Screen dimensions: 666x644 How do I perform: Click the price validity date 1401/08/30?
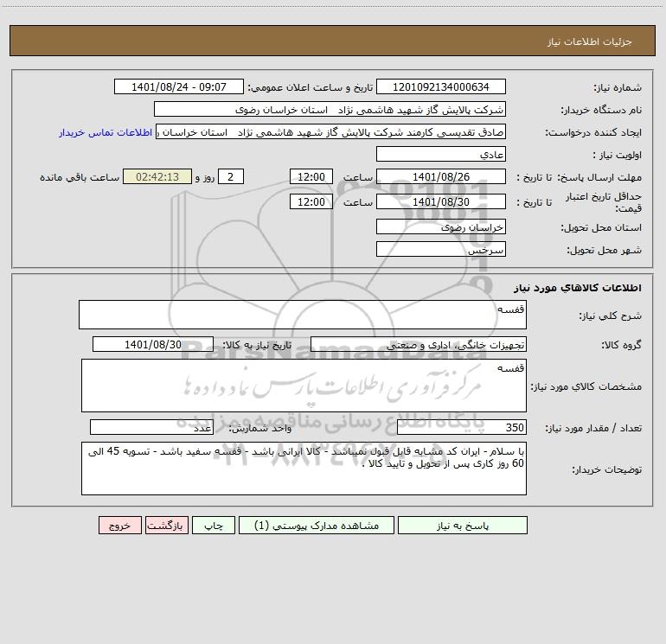tap(441, 201)
